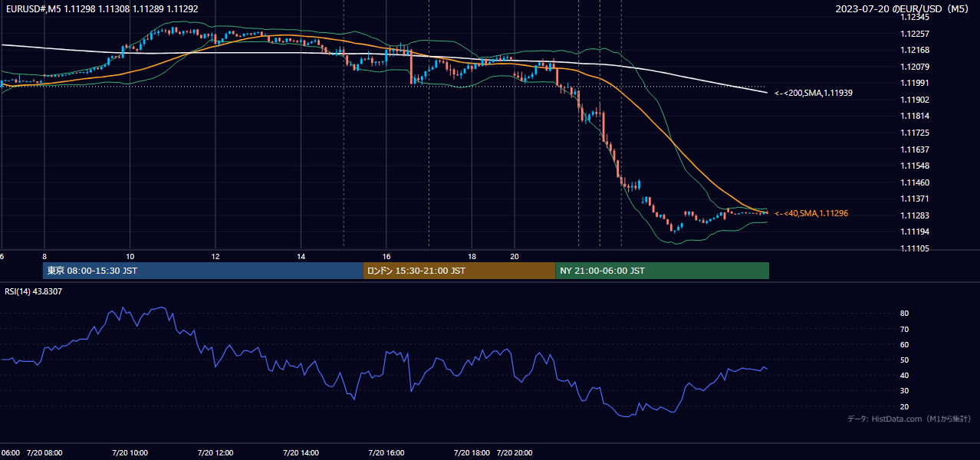The height and width of the screenshot is (460, 980).
Task: Click RSI scale value 30
Action: pos(904,391)
